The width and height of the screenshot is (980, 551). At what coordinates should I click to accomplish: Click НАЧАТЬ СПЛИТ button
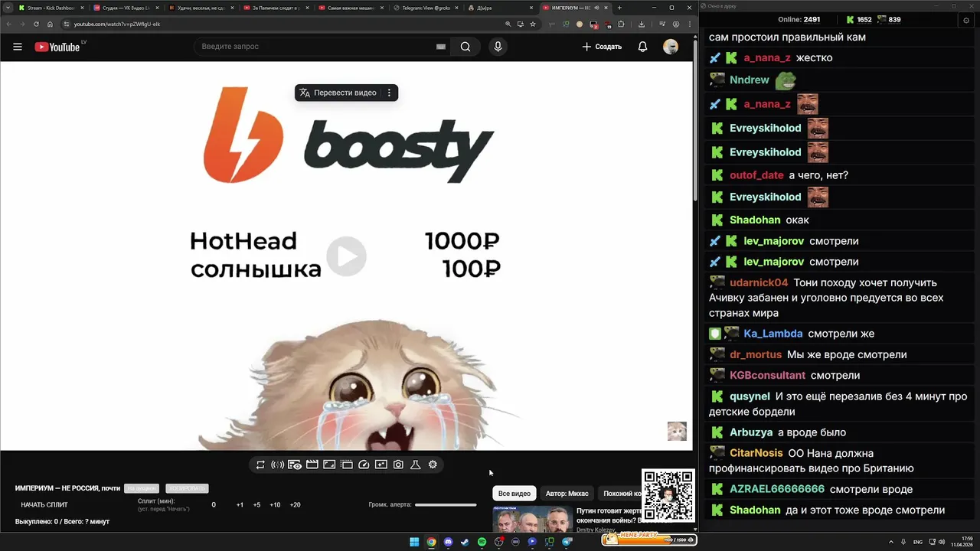(x=44, y=505)
